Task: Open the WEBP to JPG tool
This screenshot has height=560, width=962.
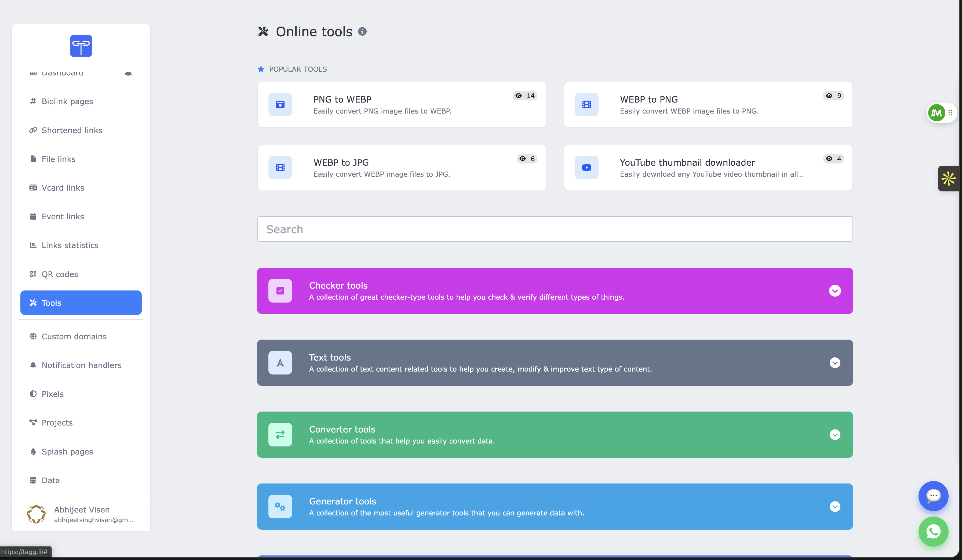Action: pyautogui.click(x=401, y=167)
